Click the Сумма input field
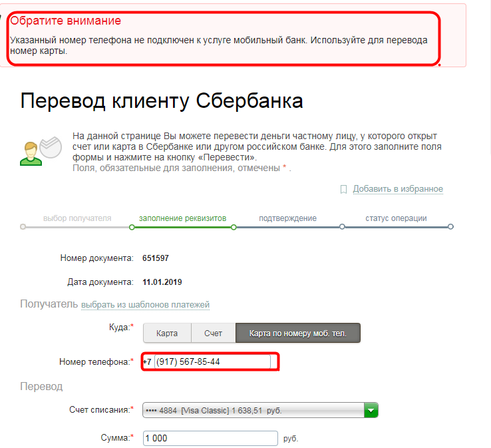 coord(210,438)
